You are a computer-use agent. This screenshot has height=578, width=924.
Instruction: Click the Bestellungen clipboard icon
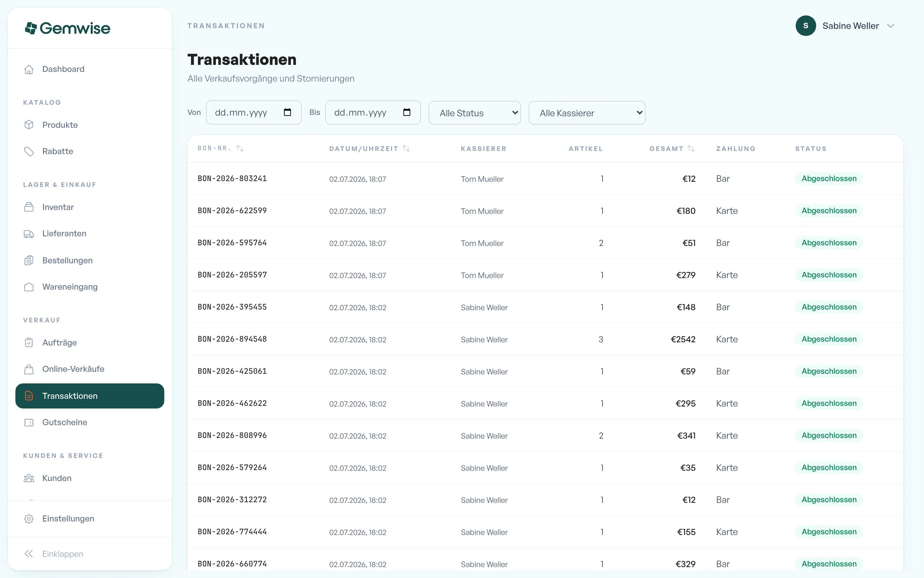[x=29, y=260]
